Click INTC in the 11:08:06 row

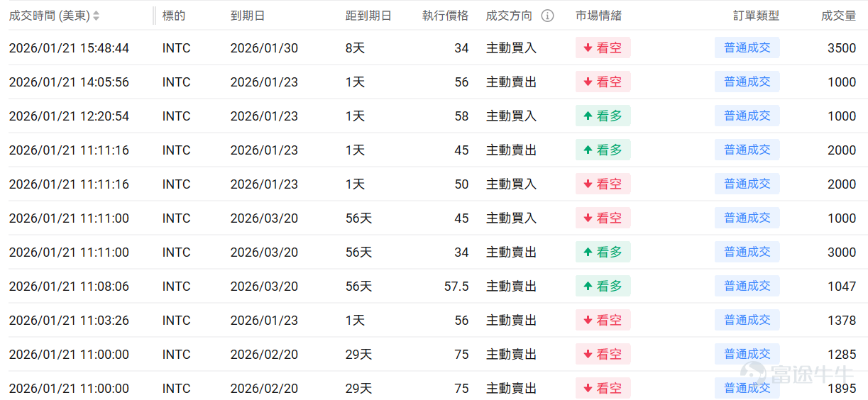[177, 287]
